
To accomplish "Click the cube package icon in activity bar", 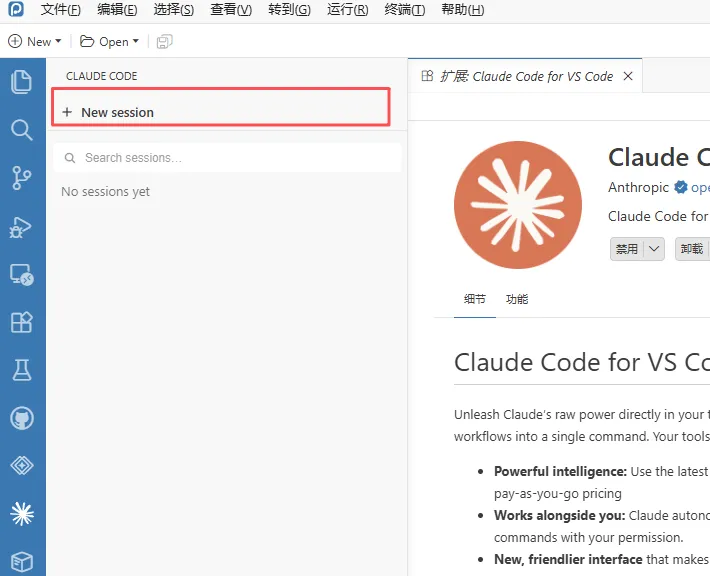I will click(x=21, y=562).
